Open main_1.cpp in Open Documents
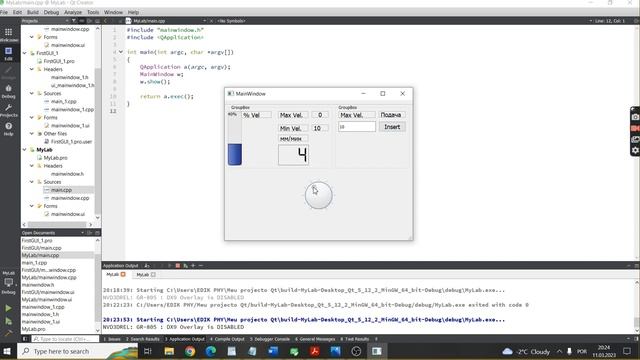Viewport: 640px width, 360px height. [x=34, y=263]
